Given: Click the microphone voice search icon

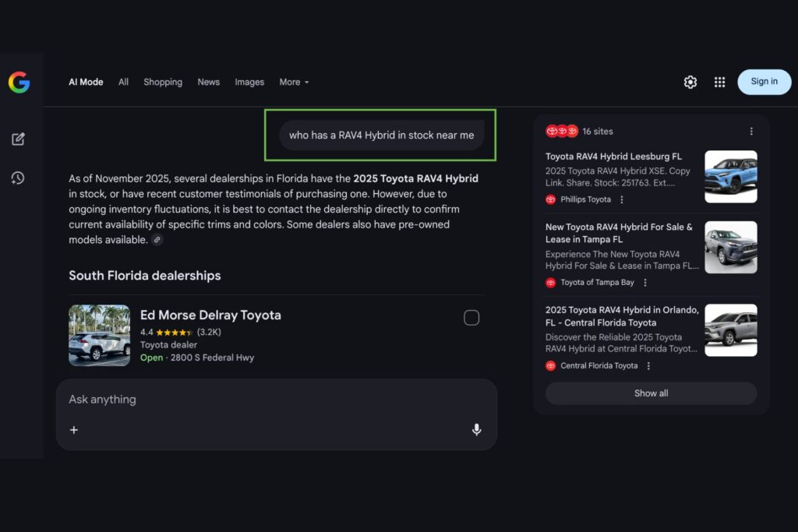Looking at the screenshot, I should 476,430.
